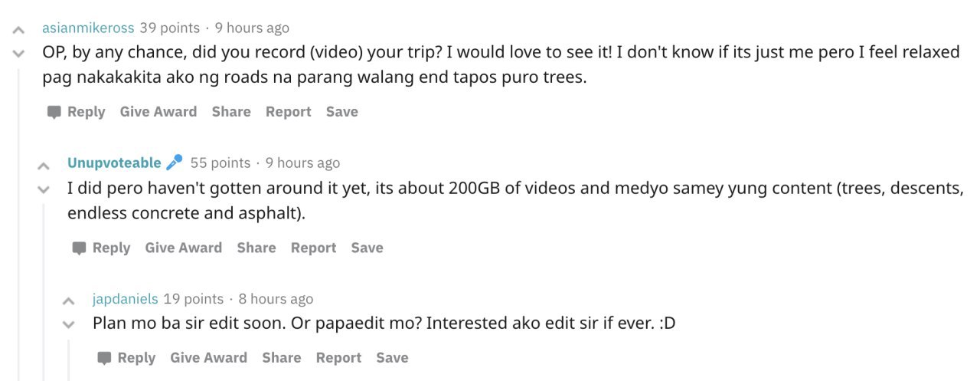Report japdaniels' comment
This screenshot has height=381, width=980.
click(x=338, y=358)
